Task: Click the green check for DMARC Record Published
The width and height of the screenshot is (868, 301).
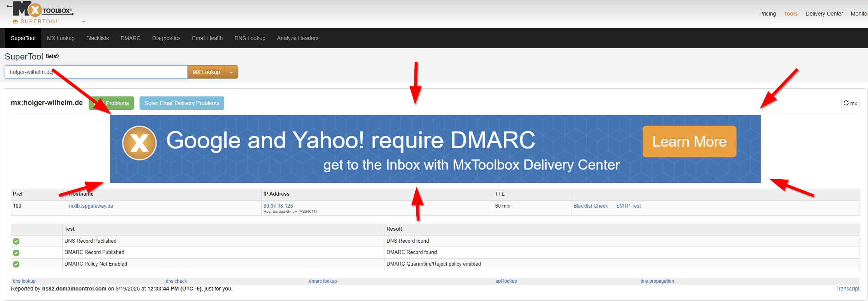Action: [x=16, y=253]
